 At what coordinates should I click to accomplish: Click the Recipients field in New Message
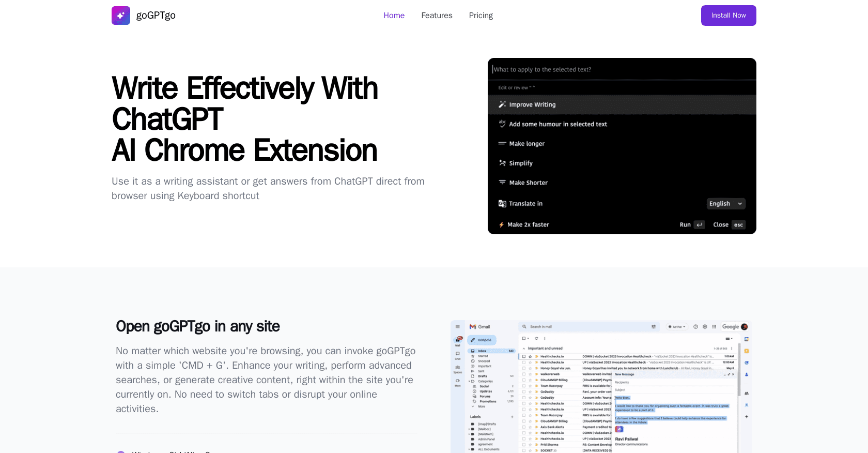click(x=674, y=383)
